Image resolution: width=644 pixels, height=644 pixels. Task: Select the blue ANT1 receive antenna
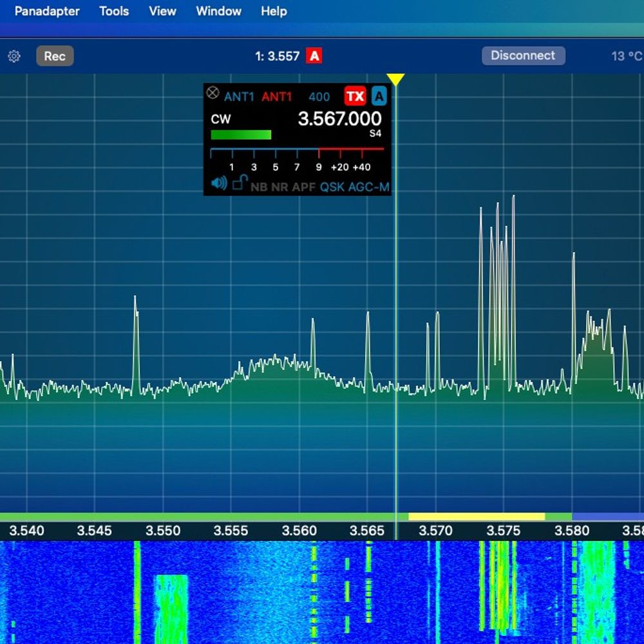(x=239, y=97)
